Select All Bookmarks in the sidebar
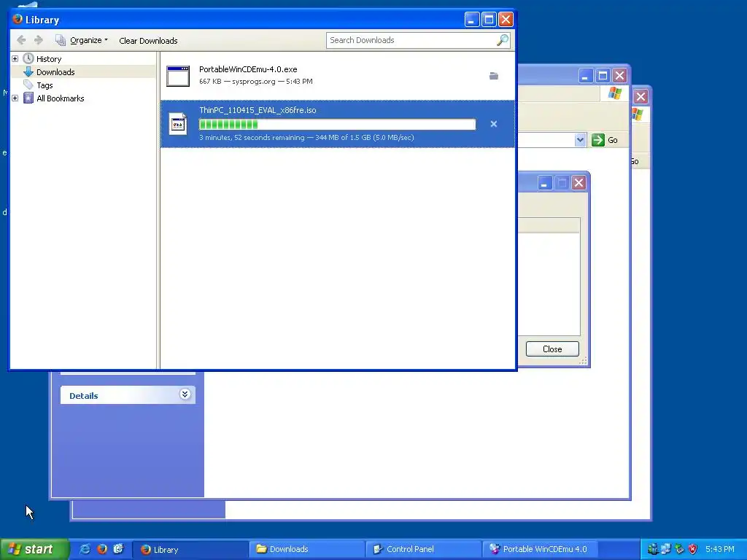This screenshot has height=560, width=747. 60,98
